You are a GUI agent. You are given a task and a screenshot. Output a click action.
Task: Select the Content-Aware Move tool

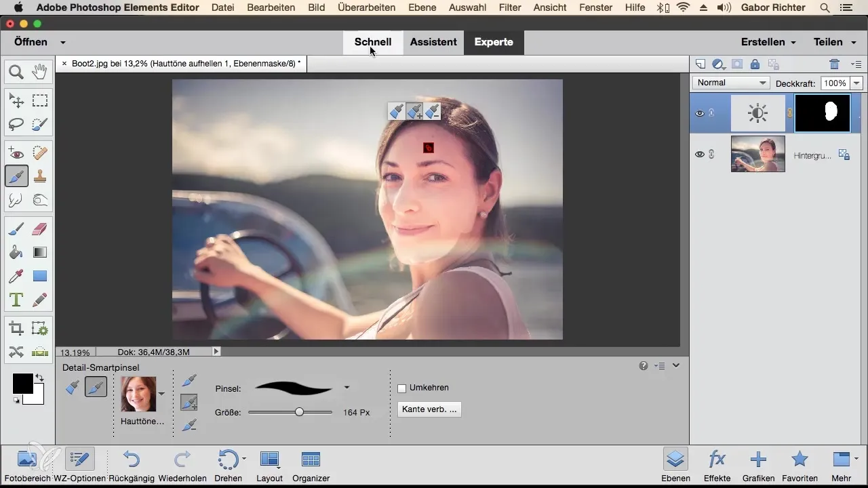pos(16,352)
